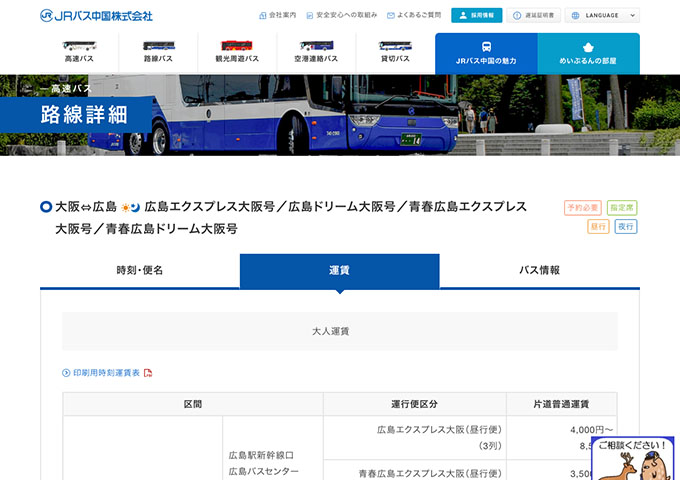Click the 広島バスセンター cell

[264, 471]
